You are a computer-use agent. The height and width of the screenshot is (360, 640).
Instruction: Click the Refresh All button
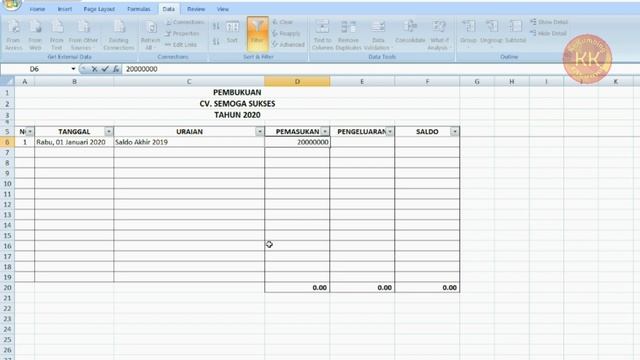coord(150,35)
